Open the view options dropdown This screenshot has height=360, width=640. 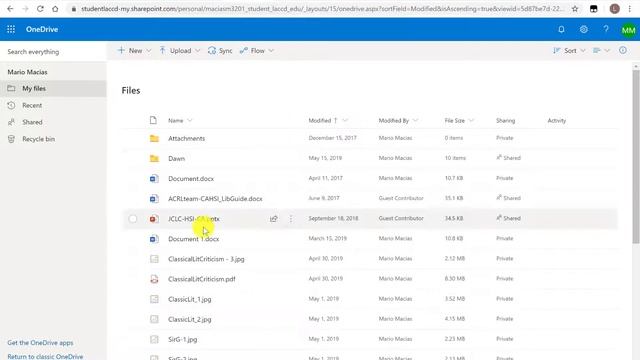coord(601,51)
